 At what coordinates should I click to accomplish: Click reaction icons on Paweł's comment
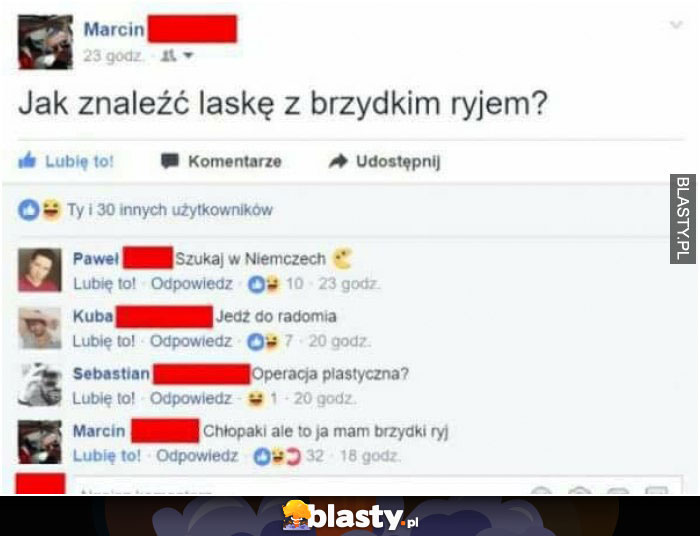pyautogui.click(x=264, y=284)
